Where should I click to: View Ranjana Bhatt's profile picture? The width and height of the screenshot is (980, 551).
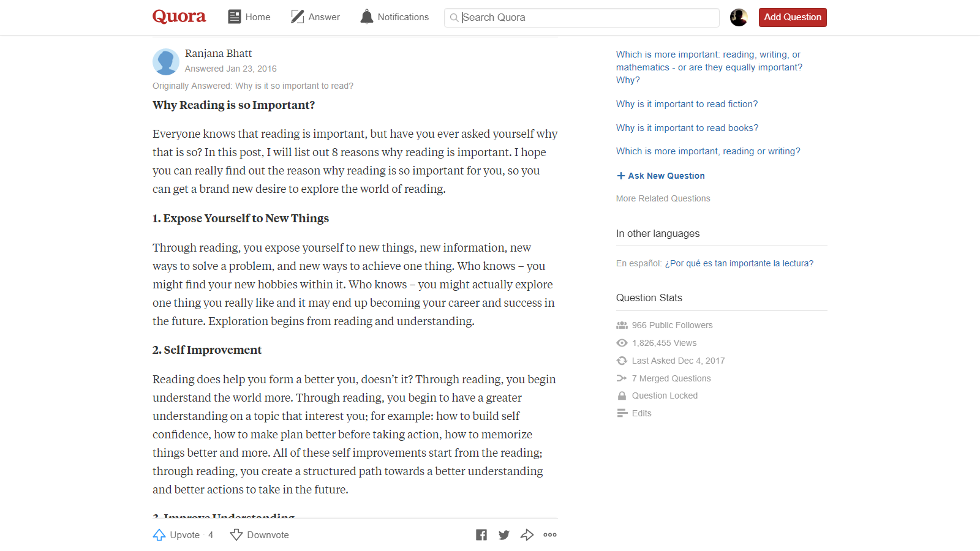tap(165, 62)
